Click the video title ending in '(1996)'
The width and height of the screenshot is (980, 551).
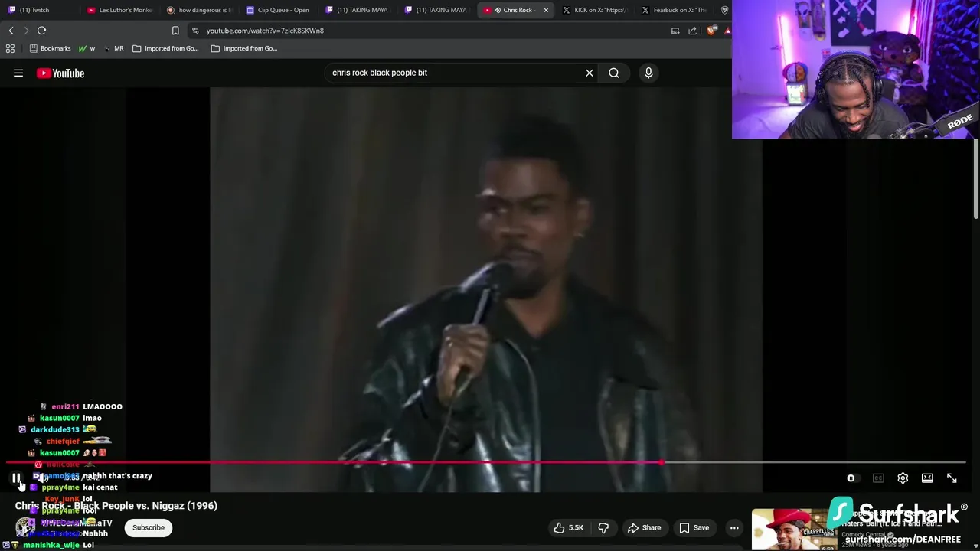(116, 506)
